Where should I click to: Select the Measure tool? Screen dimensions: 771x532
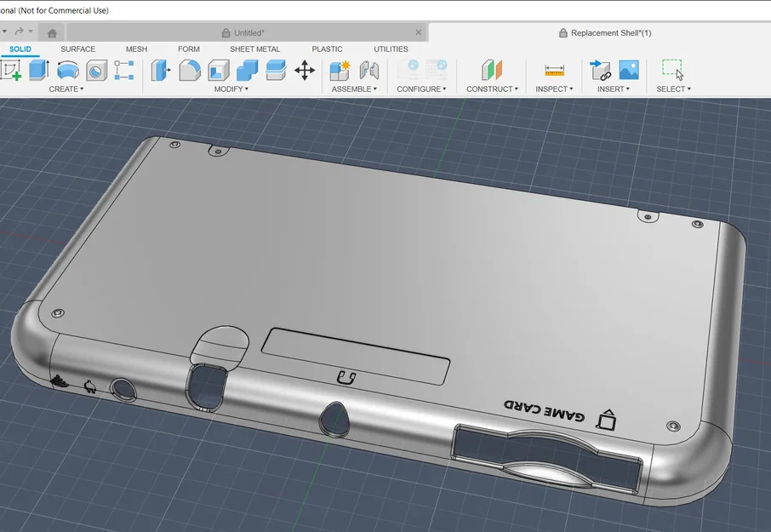(554, 71)
